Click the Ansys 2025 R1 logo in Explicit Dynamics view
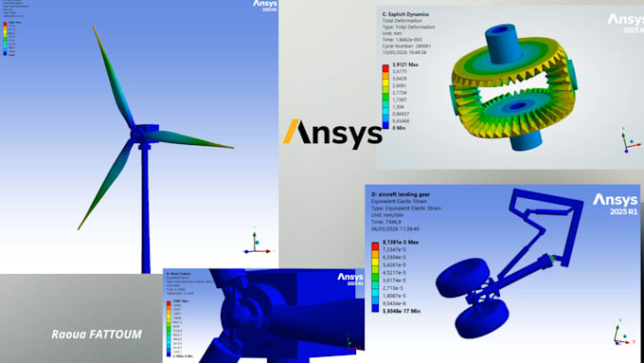 [625, 24]
